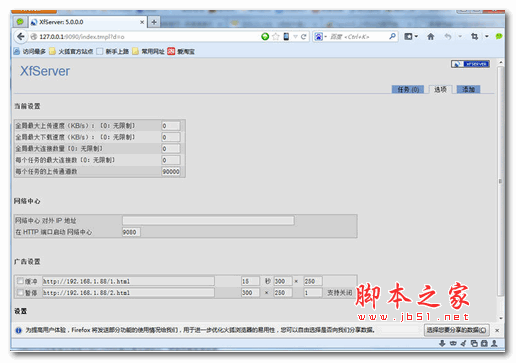The width and height of the screenshot is (516, 363).
Task: Click the calendar-like icon in status bar
Action: pyautogui.click(x=484, y=343)
